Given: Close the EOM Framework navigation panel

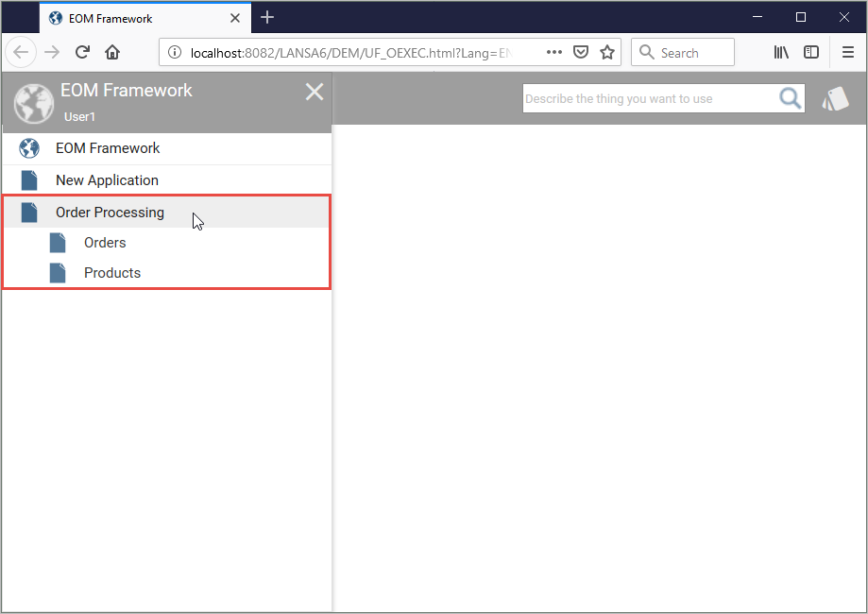Looking at the screenshot, I should (x=315, y=92).
